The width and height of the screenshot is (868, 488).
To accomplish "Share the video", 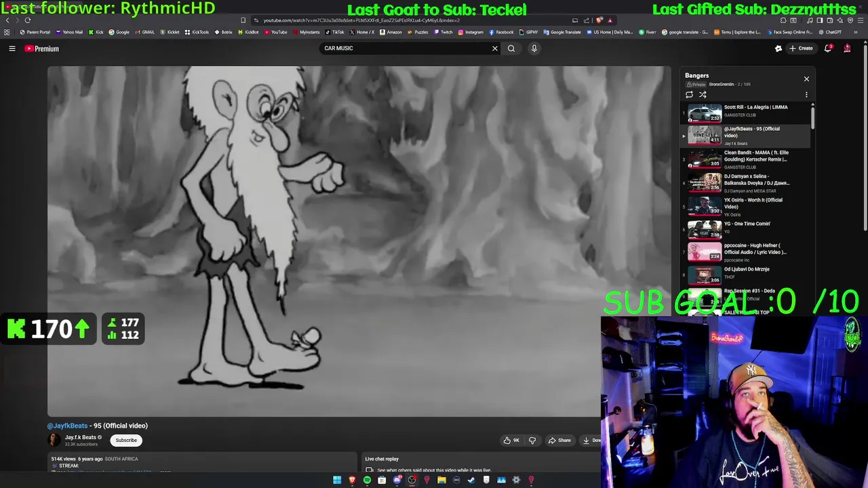I will pyautogui.click(x=559, y=441).
